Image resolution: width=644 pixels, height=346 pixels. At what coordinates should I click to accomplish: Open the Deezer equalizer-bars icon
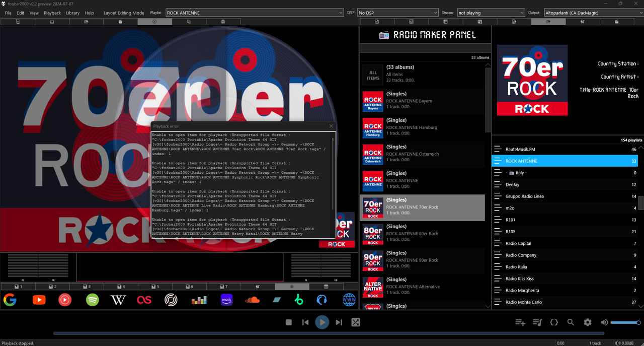(x=199, y=300)
